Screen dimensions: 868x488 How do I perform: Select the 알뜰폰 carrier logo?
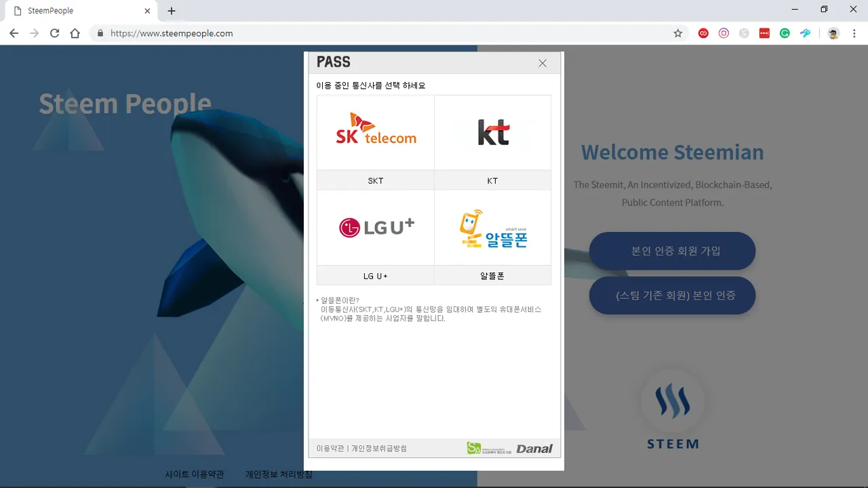(493, 228)
